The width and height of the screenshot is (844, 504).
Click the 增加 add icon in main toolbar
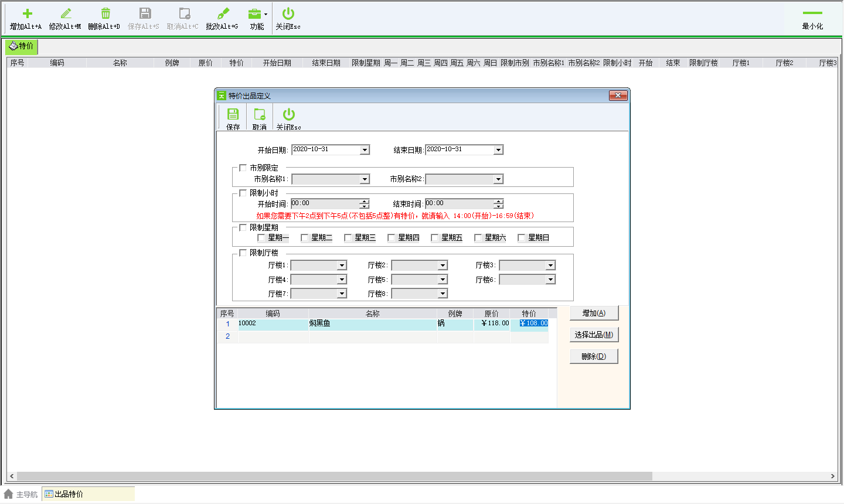[x=27, y=13]
